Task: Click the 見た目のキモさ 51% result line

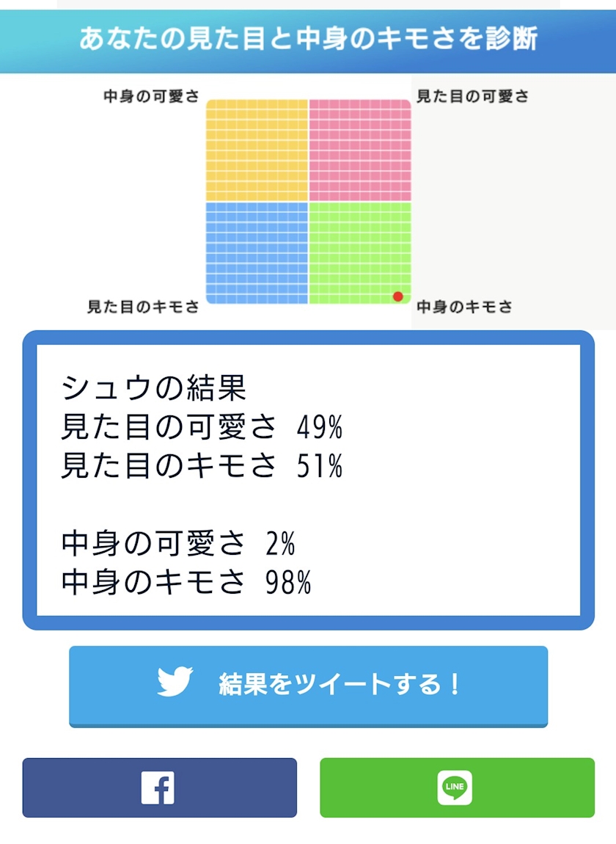Action: click(202, 465)
